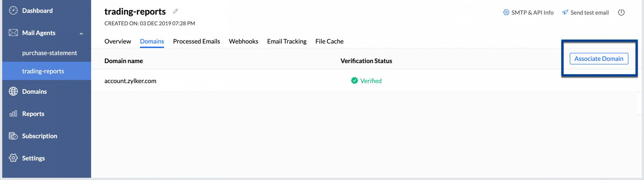Click Send test email link
The height and width of the screenshot is (180, 644).
tap(585, 13)
